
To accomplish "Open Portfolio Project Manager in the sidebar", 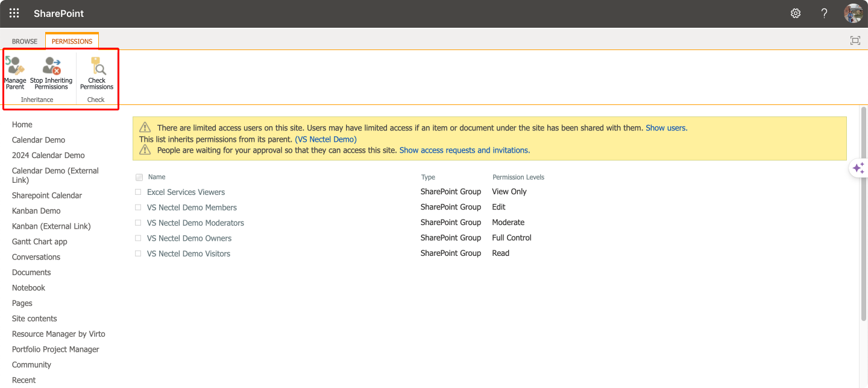I will 55,349.
